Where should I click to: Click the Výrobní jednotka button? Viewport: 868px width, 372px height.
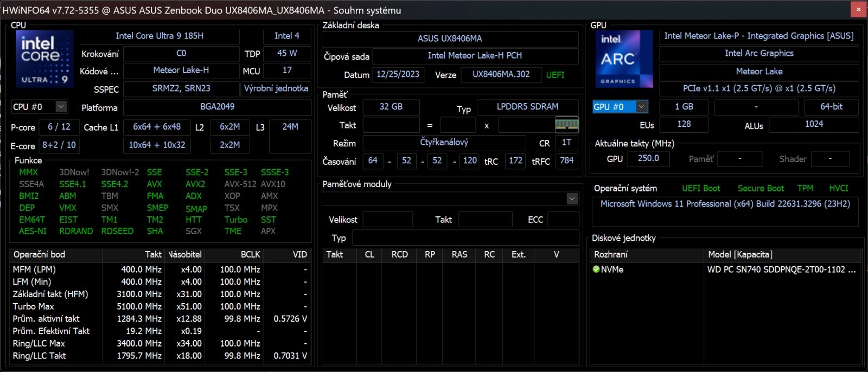276,88
